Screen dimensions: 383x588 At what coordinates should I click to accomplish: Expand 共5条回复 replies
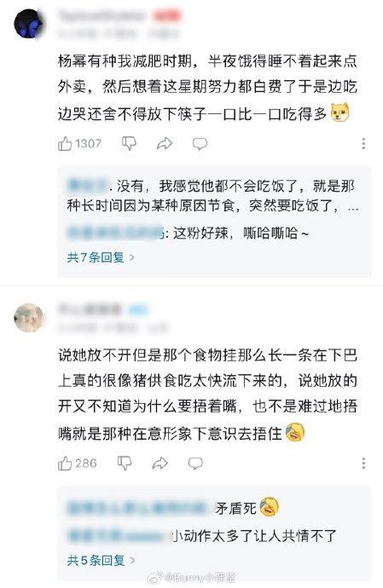(101, 561)
